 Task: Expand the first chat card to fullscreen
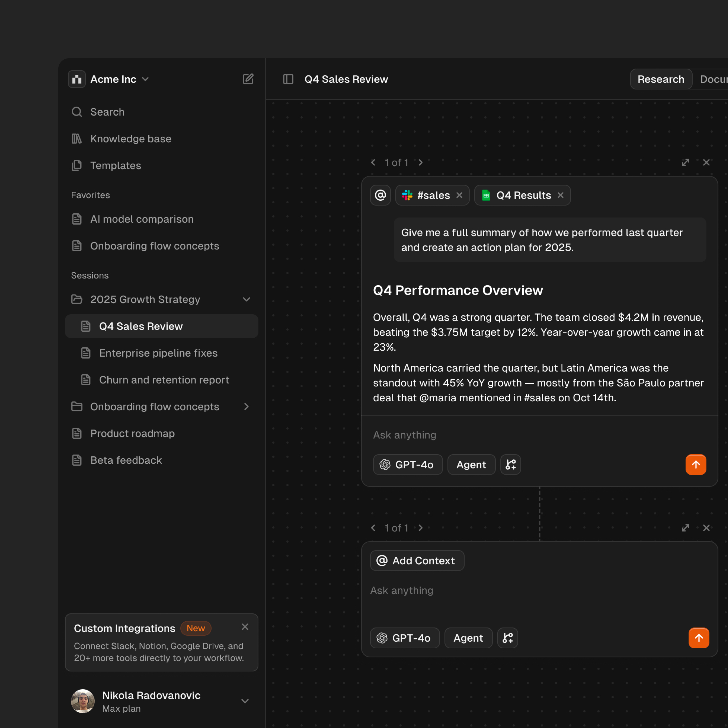tap(685, 162)
